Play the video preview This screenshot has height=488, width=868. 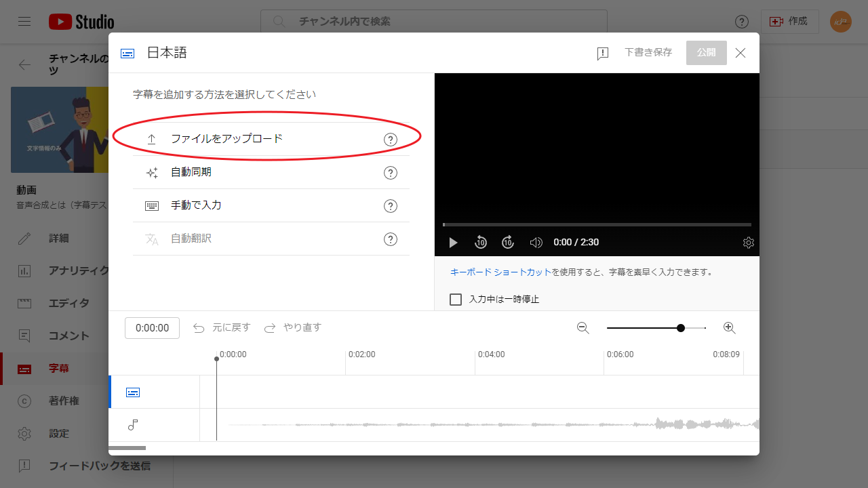(453, 242)
